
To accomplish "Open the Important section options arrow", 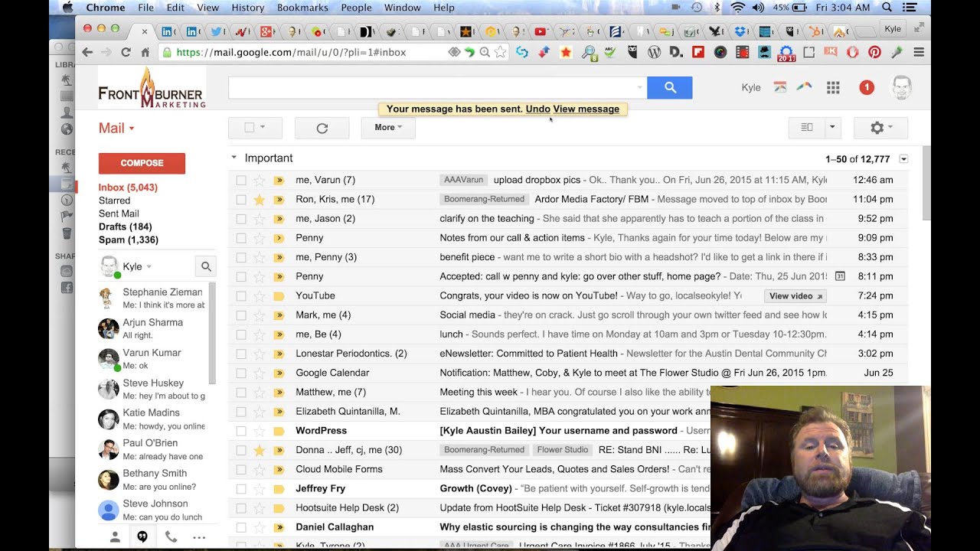I will tap(903, 159).
